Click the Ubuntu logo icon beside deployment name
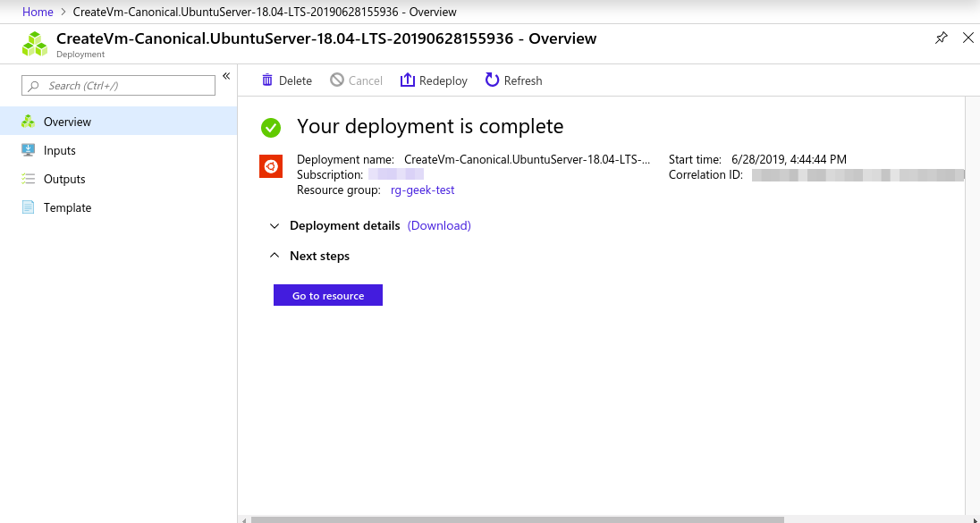This screenshot has width=980, height=523. tap(271, 166)
